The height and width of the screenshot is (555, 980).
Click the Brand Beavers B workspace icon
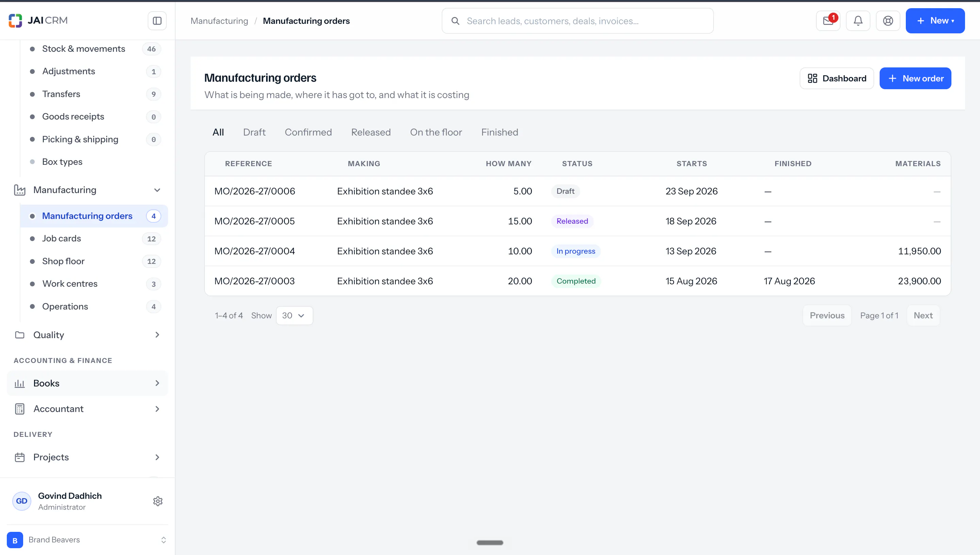click(15, 540)
